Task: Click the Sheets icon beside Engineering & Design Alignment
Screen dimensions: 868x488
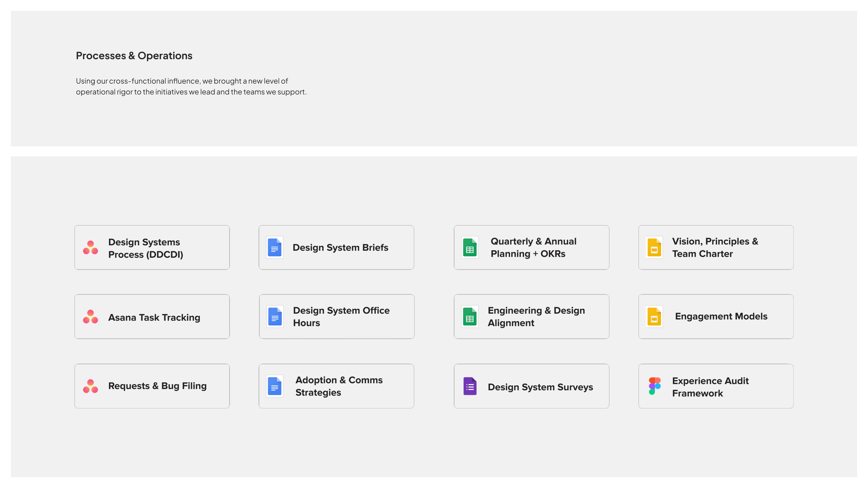Action: 470,317
